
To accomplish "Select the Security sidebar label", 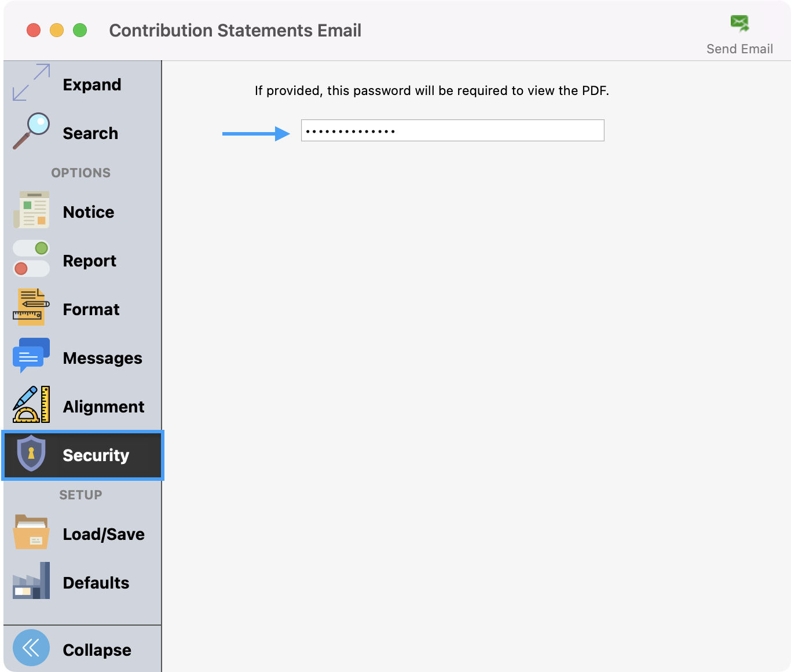I will pyautogui.click(x=96, y=455).
